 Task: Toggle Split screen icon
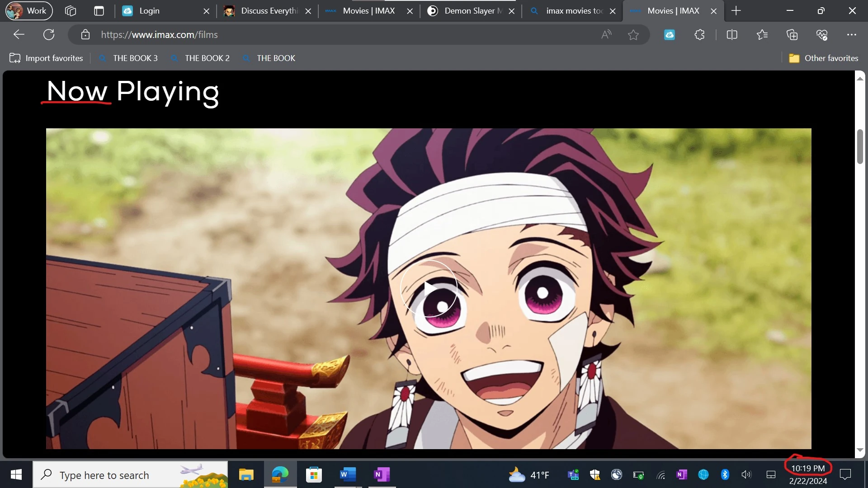click(x=731, y=35)
